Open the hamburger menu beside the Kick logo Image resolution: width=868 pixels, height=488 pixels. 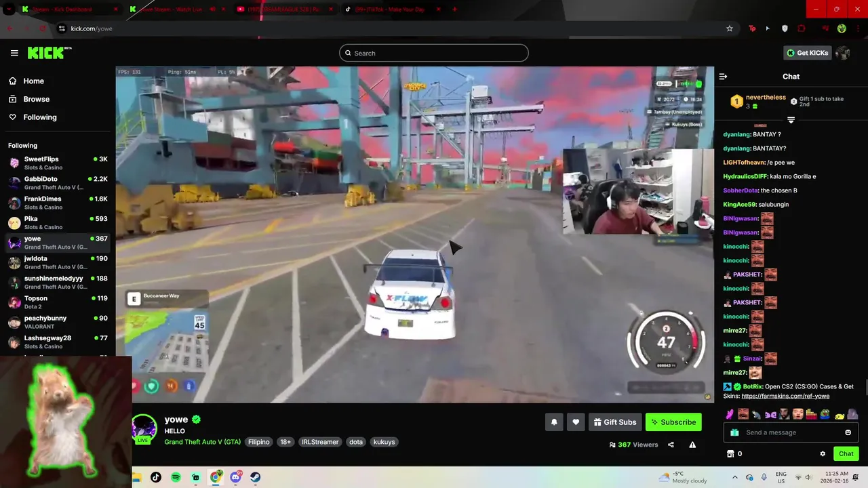pyautogui.click(x=14, y=53)
